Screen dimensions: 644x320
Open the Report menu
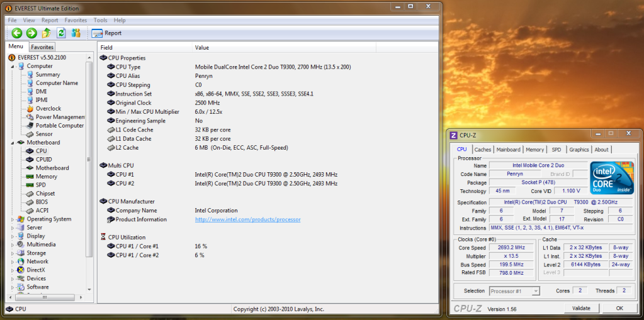point(50,20)
